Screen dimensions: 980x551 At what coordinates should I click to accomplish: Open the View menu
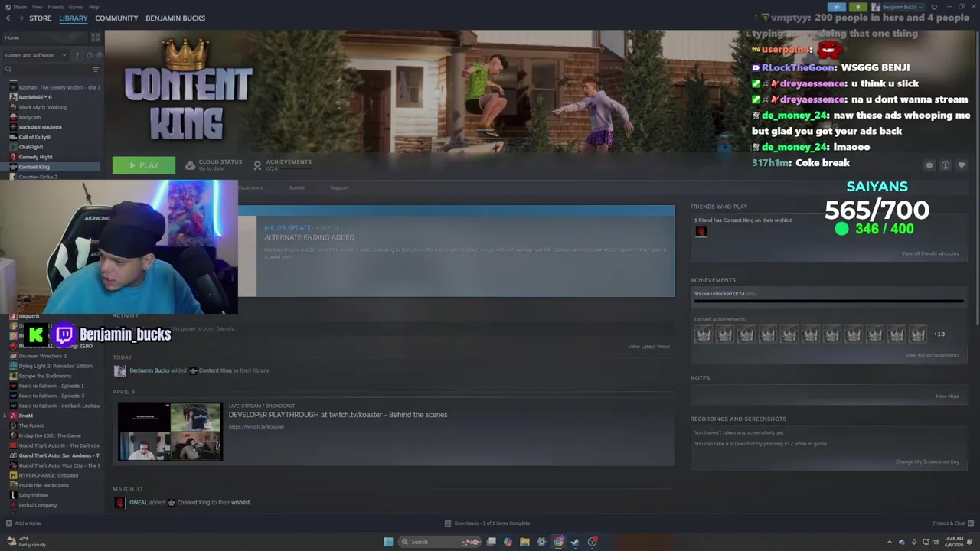(x=37, y=7)
